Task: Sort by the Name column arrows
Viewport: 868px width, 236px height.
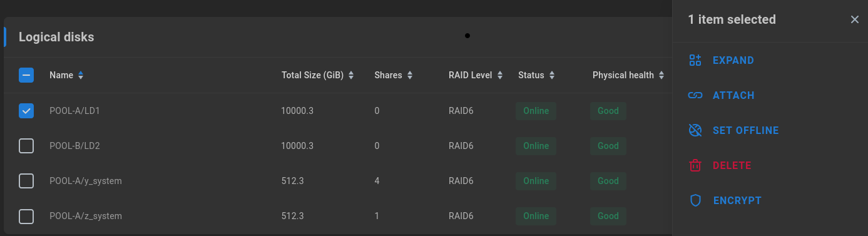Action: (81, 75)
